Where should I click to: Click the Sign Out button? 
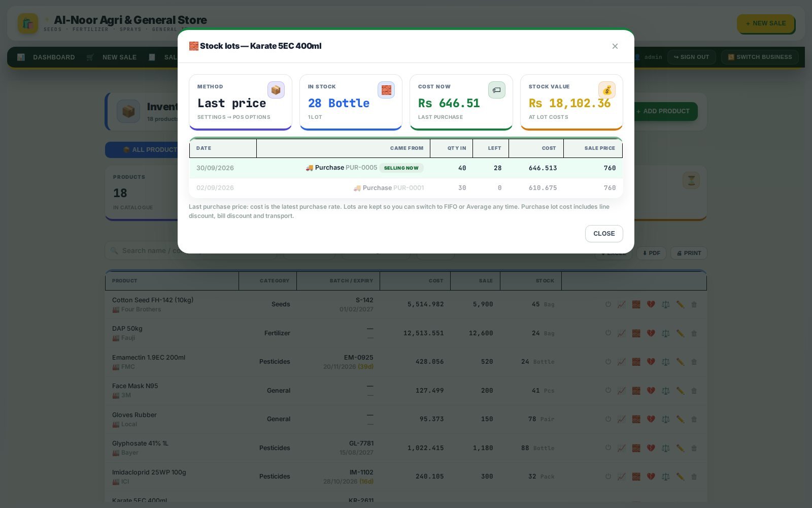[x=691, y=57]
